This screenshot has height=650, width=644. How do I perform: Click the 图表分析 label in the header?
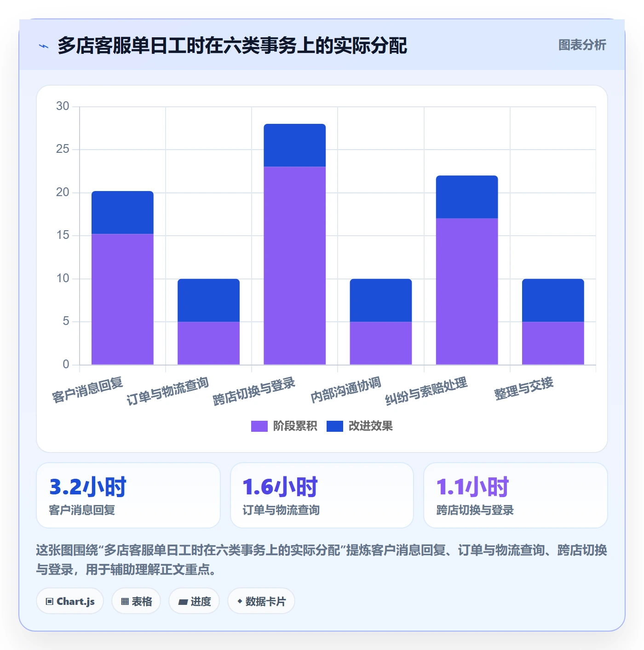point(582,45)
